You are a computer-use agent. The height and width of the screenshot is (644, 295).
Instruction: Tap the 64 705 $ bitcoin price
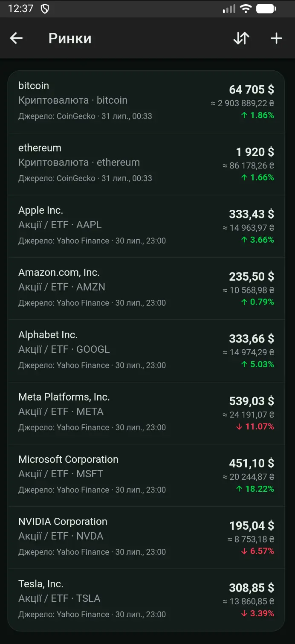[252, 90]
